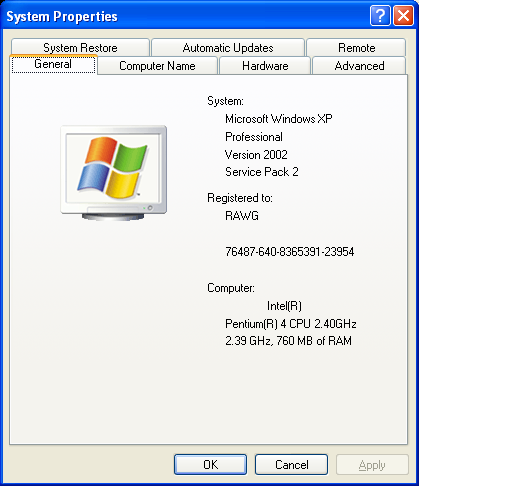Go to the Computer Name tab
Viewport: 512px width, 486px height.
tap(157, 66)
